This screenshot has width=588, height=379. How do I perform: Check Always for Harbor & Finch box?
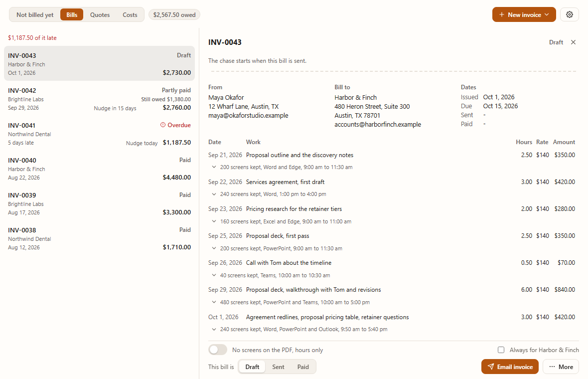[501, 350]
